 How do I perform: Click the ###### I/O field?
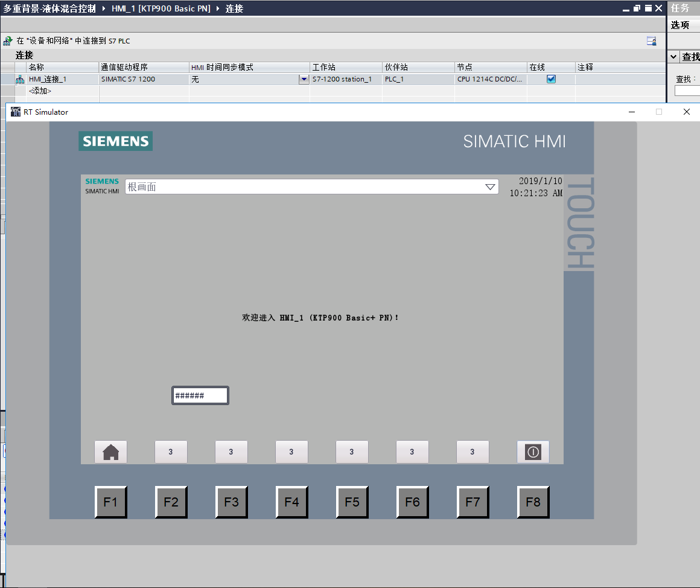pos(200,396)
